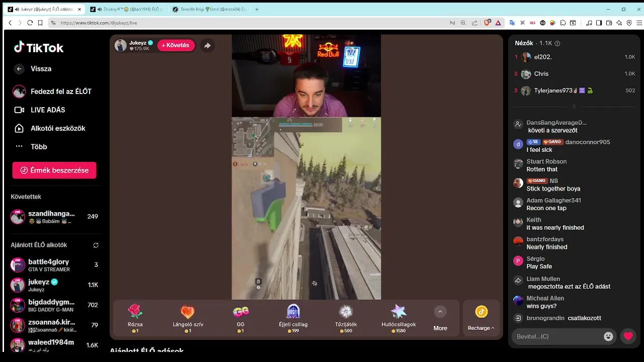Open the HLS extension icon
The image size is (644, 362).
(532, 23)
